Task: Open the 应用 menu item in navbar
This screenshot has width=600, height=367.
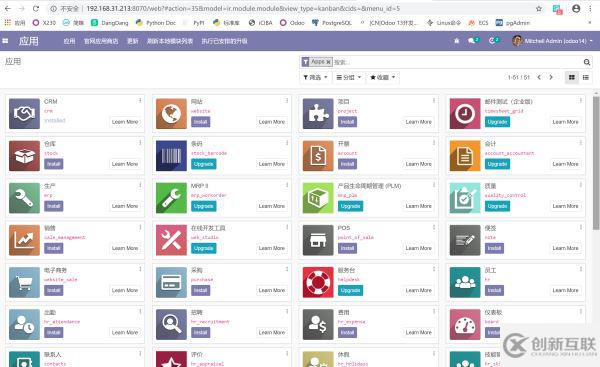Action: pyautogui.click(x=69, y=41)
